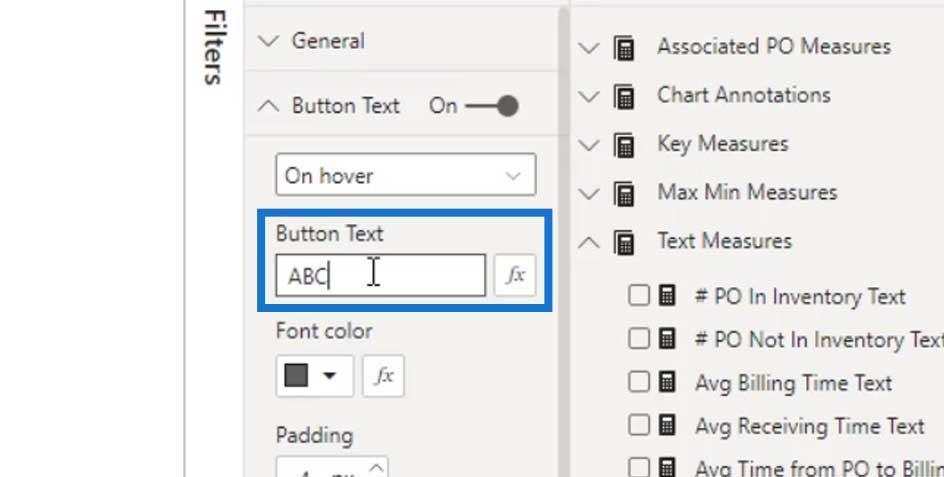Viewport: 944px width, 477px height.
Task: Click the Text Measures table icon
Action: pyautogui.click(x=624, y=243)
